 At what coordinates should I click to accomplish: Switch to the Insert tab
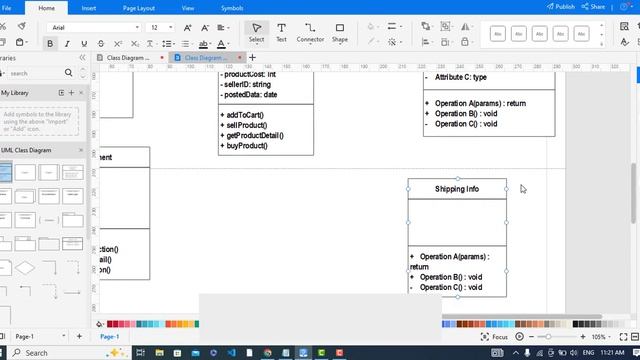(89, 8)
